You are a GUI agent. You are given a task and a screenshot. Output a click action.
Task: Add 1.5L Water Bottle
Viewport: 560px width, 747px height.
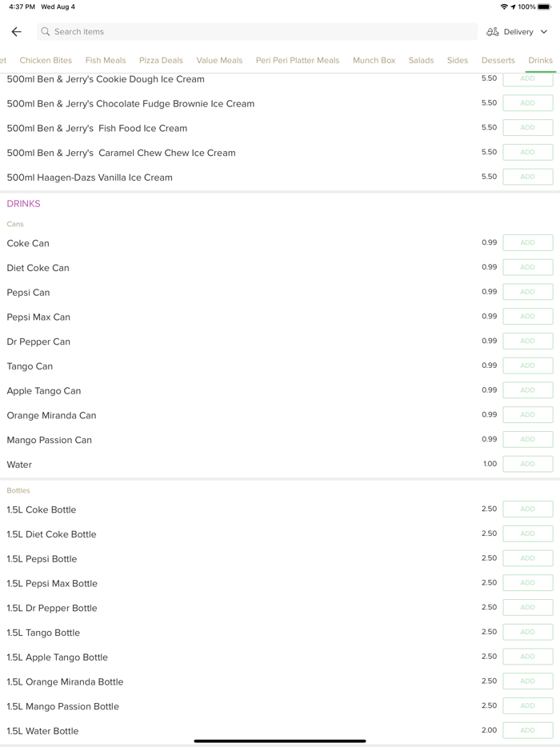(527, 730)
